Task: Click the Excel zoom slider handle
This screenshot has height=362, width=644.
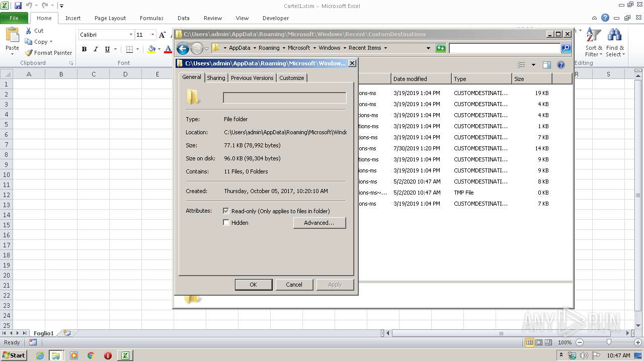Action: click(609, 342)
